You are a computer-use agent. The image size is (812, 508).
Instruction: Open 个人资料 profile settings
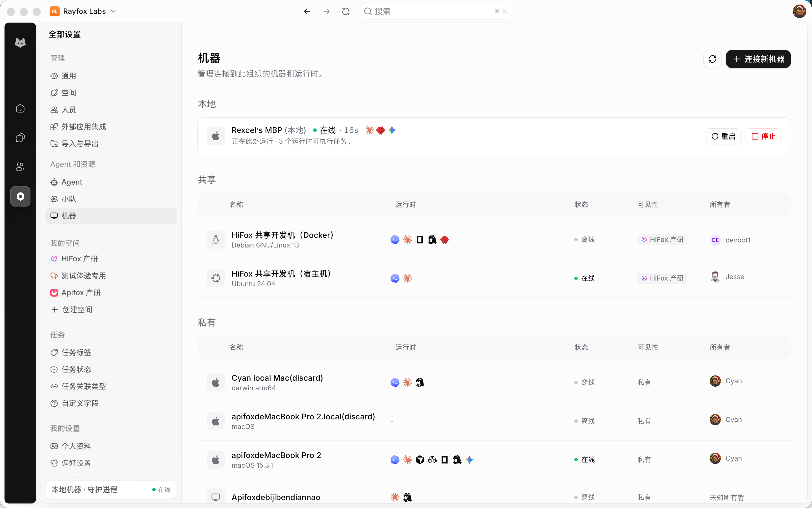click(111, 446)
